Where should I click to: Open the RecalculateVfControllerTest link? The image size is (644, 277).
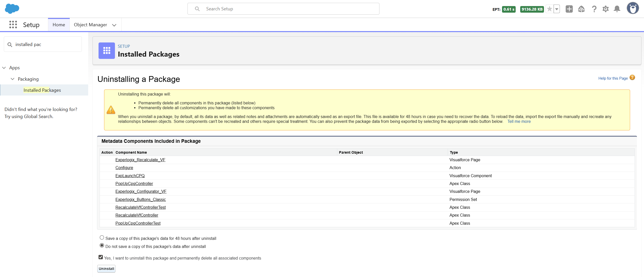(x=140, y=207)
